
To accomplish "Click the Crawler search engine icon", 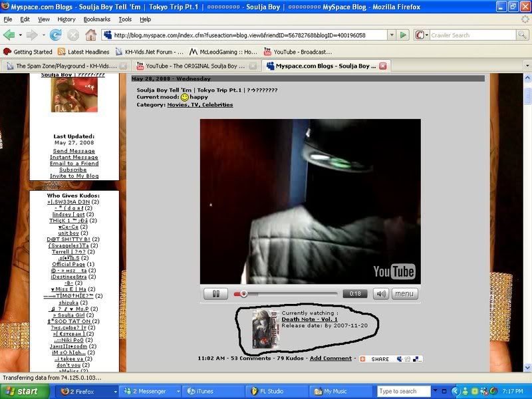I will 420,35.
